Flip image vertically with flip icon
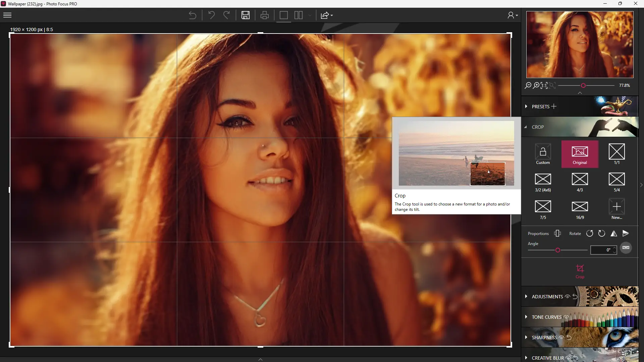 [x=626, y=233]
